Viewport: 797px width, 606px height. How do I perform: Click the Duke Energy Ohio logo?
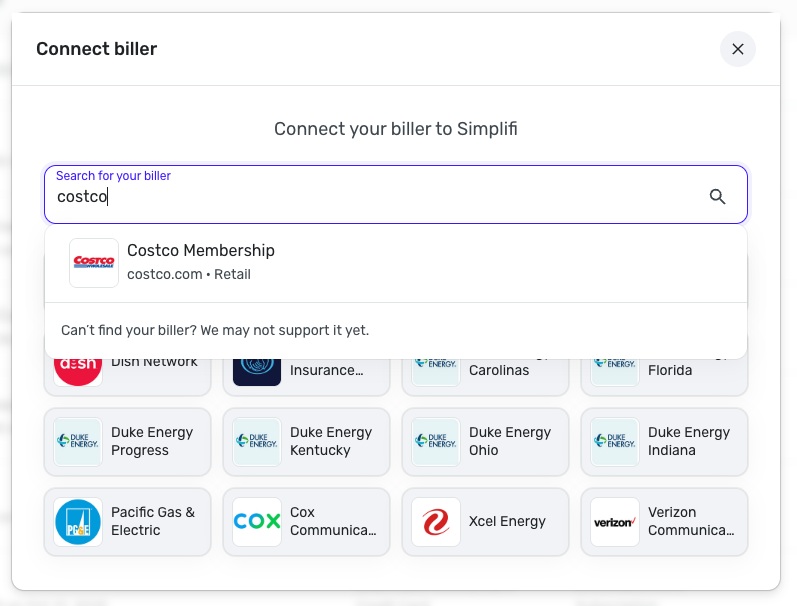[x=436, y=442]
